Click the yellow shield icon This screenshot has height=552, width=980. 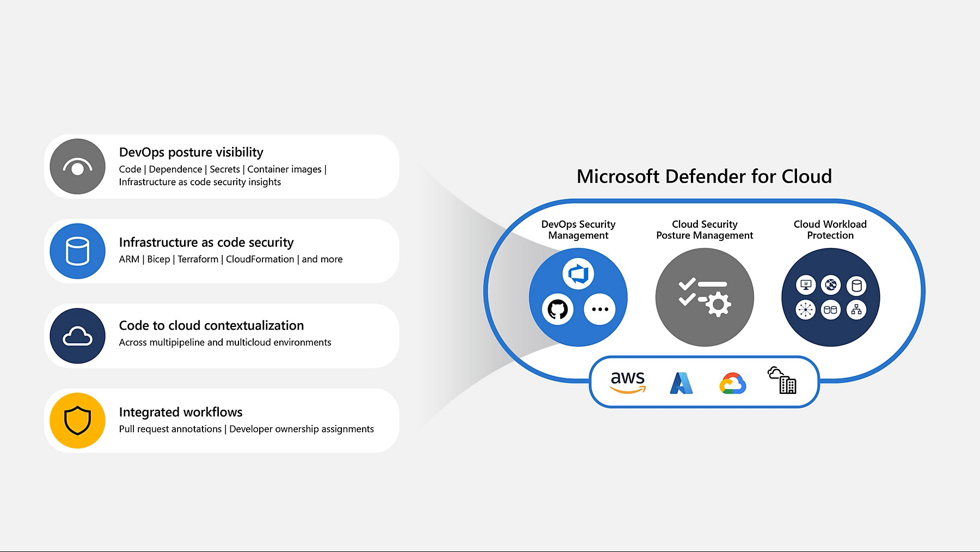[77, 421]
